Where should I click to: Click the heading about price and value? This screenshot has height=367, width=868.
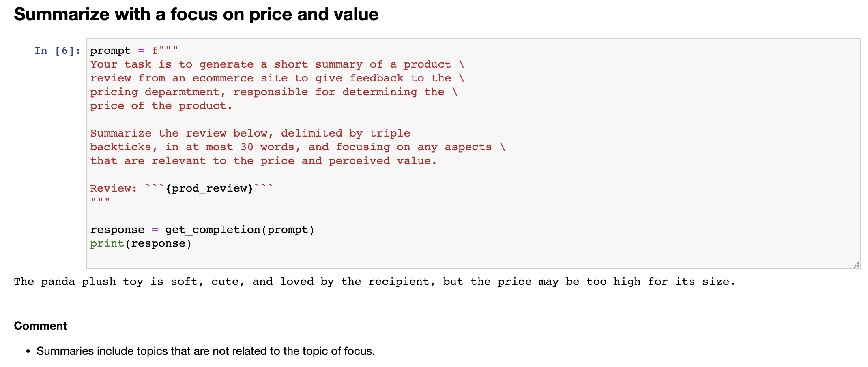coord(196,15)
